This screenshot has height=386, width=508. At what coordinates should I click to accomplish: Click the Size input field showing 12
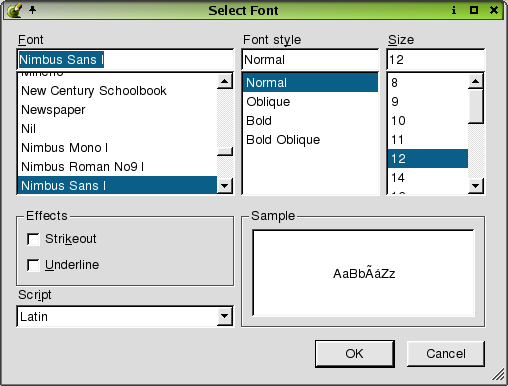point(435,60)
